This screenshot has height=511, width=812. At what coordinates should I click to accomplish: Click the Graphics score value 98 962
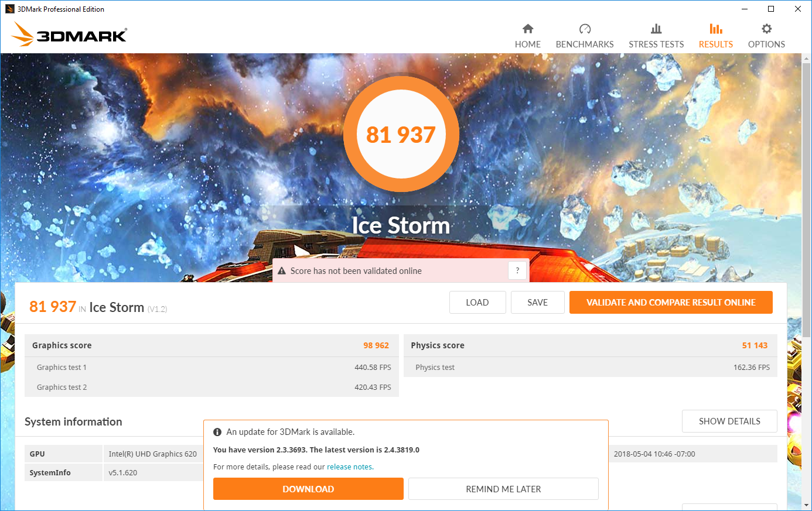[376, 345]
